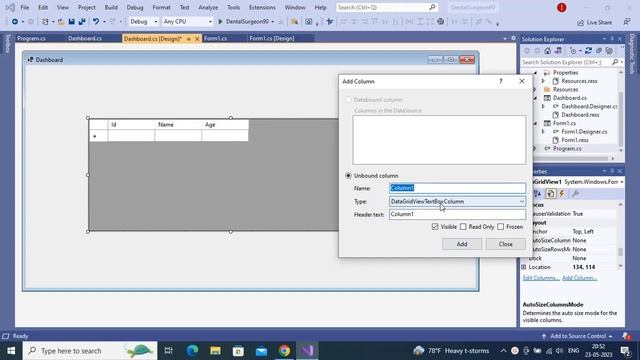Expand the Form1.Designer.cs node
This screenshot has height=360, width=640.
point(543,131)
